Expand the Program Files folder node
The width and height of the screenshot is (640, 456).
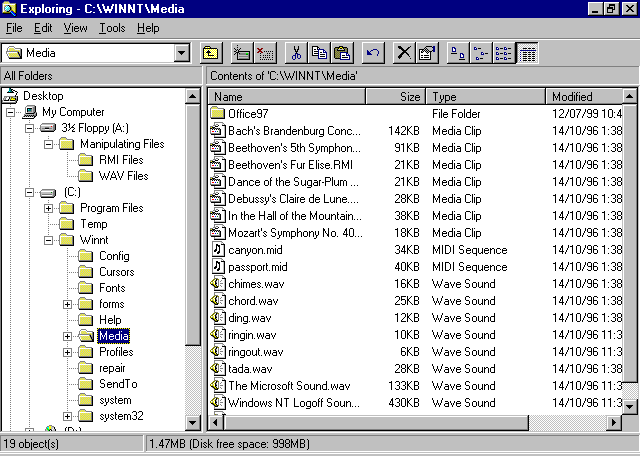click(50, 208)
